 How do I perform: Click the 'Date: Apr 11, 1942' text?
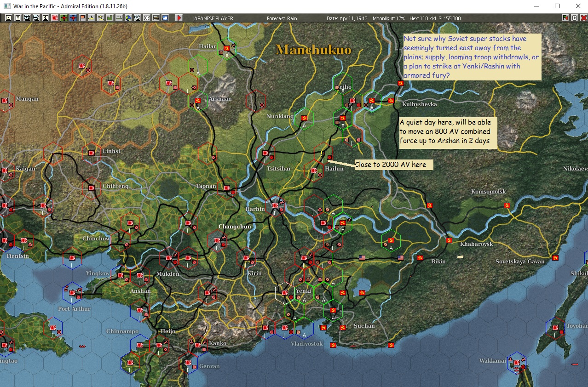click(x=346, y=18)
